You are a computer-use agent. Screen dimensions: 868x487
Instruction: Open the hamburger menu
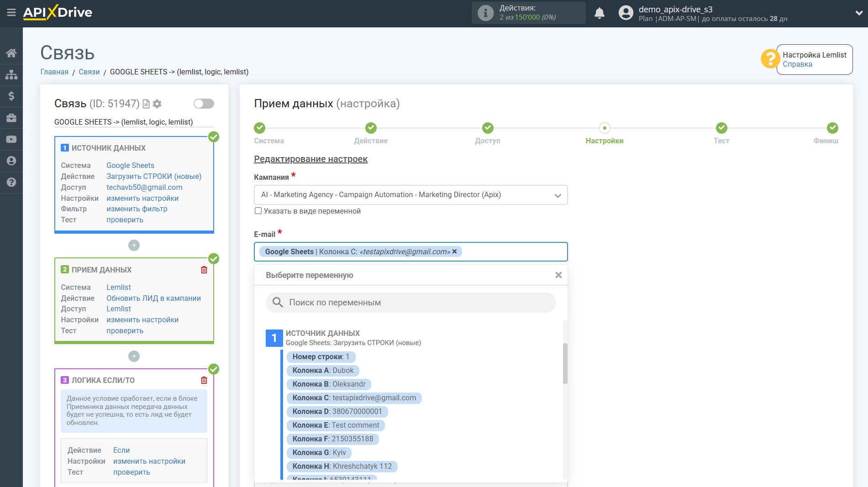11,12
